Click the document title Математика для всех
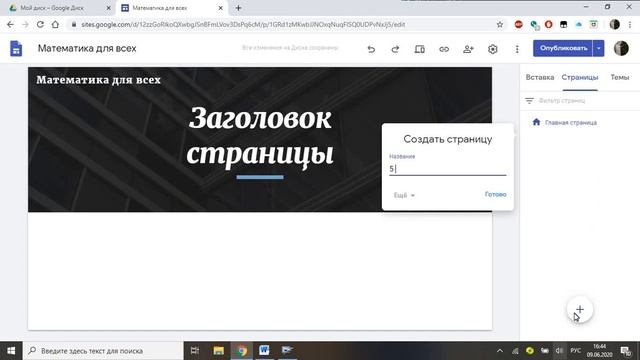 [x=87, y=49]
